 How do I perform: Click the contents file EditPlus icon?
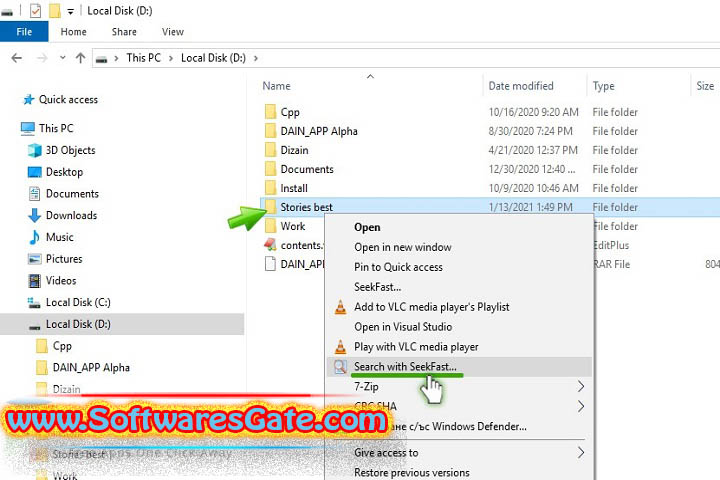pyautogui.click(x=270, y=245)
